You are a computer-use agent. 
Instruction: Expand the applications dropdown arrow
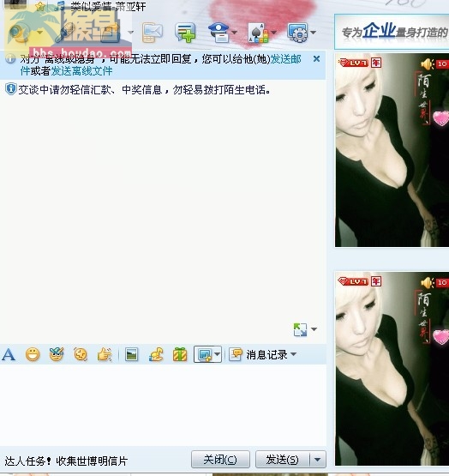click(x=313, y=33)
